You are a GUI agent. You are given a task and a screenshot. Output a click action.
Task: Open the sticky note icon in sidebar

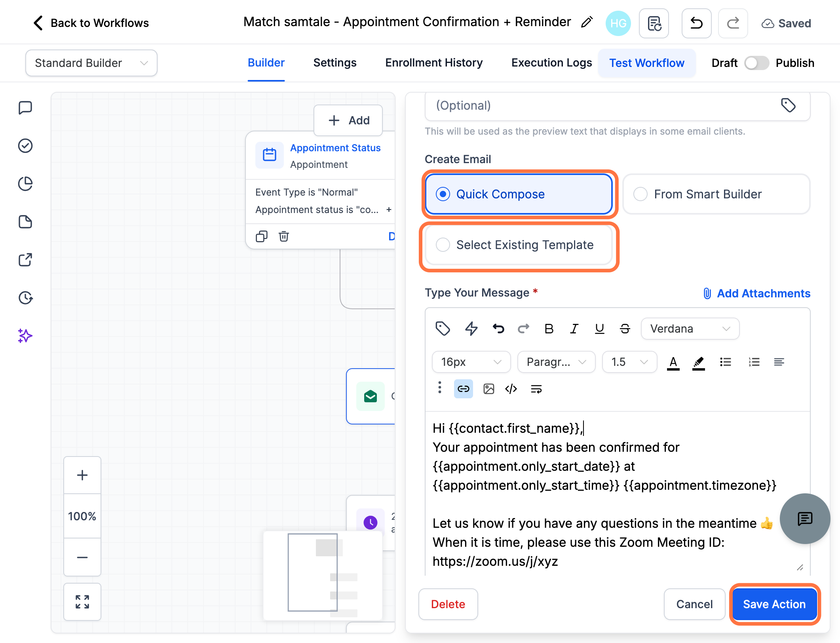25,222
